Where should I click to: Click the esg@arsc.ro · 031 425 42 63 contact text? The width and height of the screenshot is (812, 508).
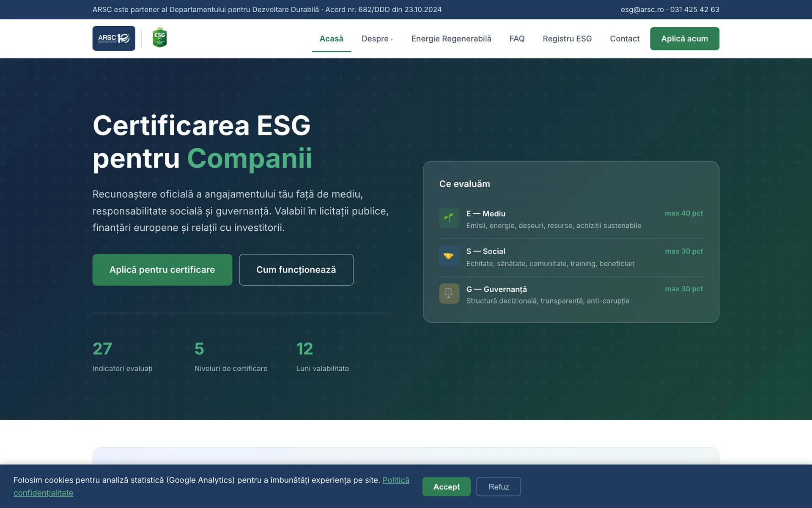point(670,9)
